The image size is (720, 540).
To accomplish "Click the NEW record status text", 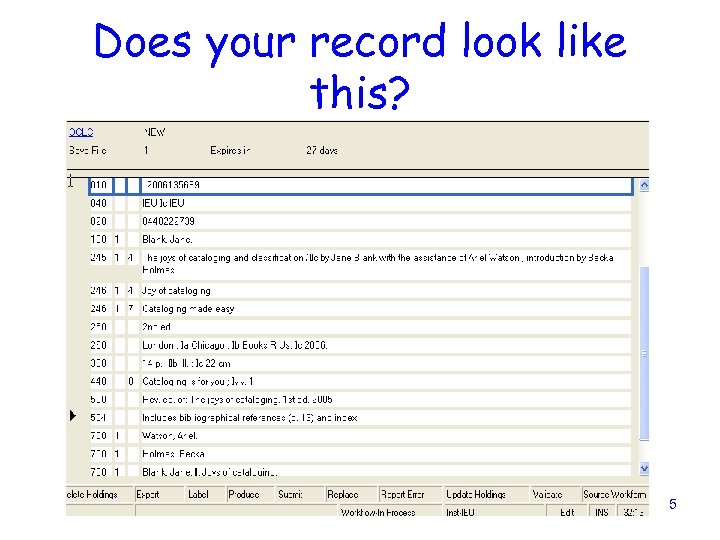I will [x=155, y=132].
